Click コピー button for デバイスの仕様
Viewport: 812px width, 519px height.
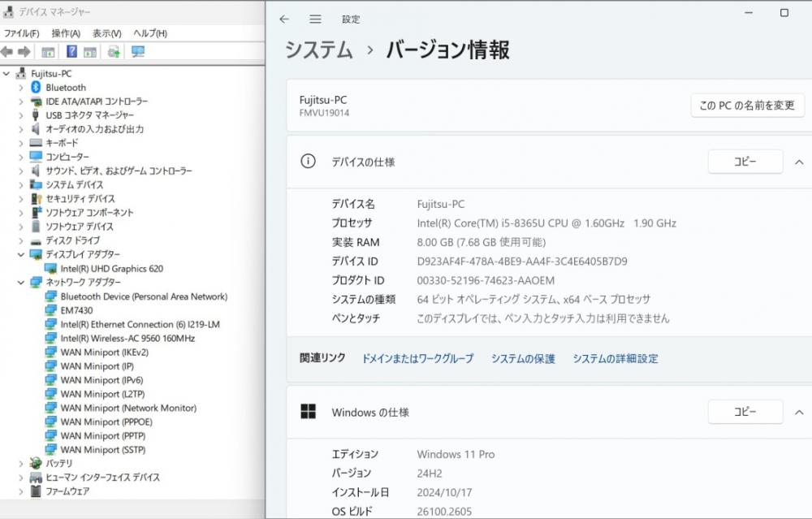(745, 162)
